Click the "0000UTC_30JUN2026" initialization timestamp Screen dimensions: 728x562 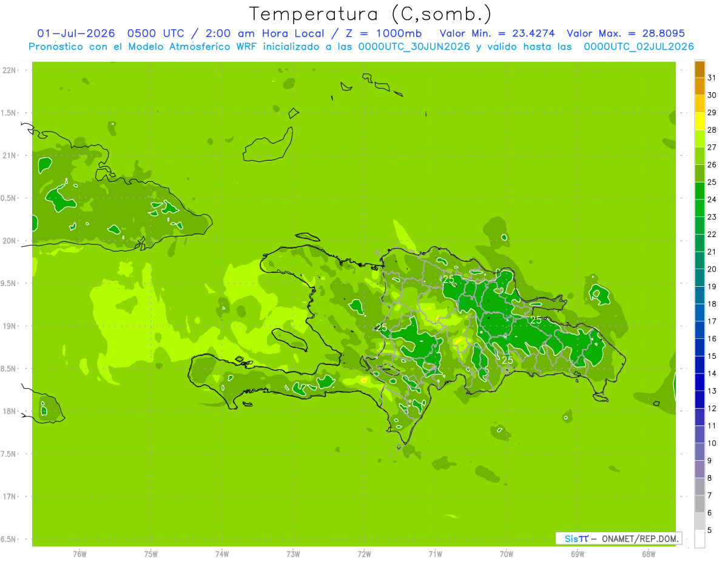[414, 47]
